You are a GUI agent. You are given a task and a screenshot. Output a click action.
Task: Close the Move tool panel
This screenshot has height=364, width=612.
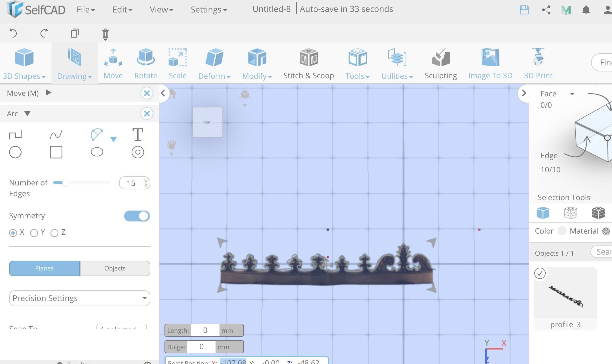coord(147,93)
